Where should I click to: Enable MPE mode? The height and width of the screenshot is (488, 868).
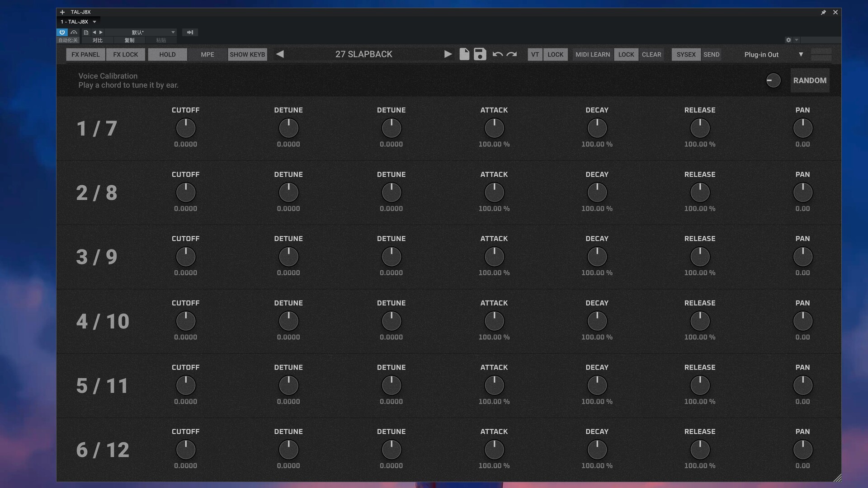208,54
